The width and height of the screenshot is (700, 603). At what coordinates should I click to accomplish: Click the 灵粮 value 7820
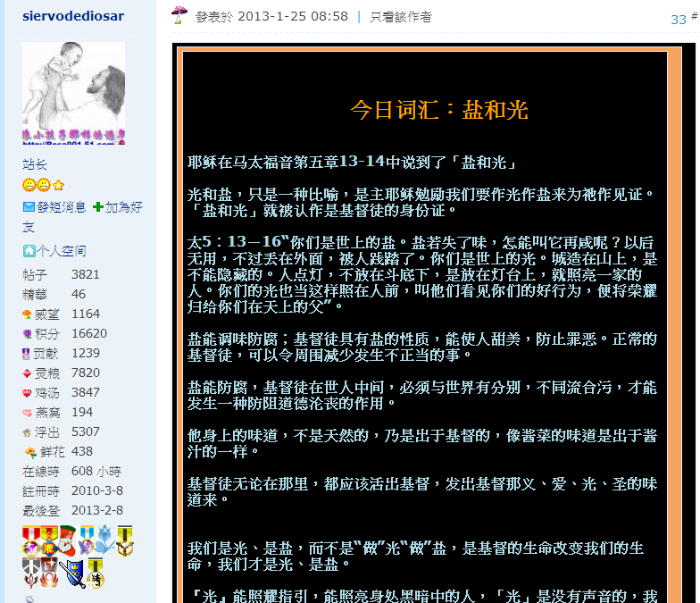coord(86,373)
